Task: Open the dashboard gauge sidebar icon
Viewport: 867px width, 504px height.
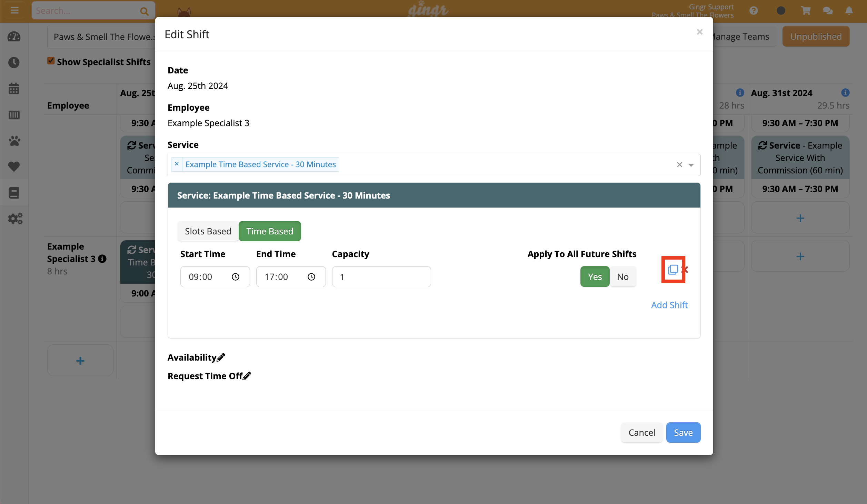Action: click(14, 37)
